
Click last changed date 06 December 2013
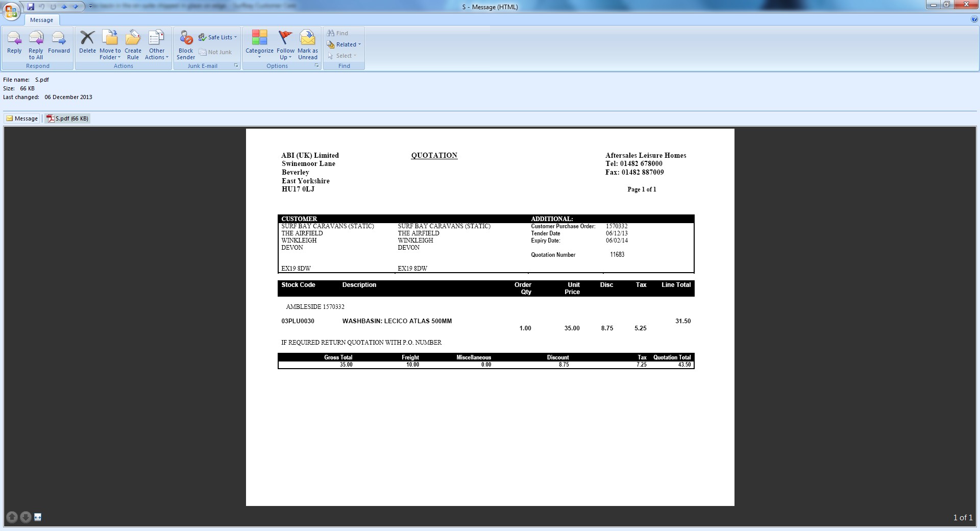point(68,97)
